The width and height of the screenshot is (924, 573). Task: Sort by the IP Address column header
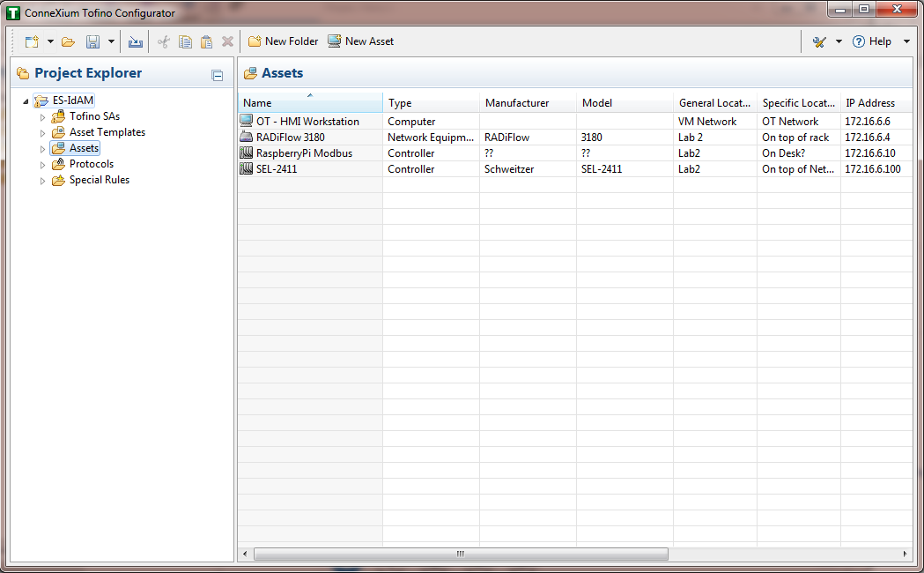[x=876, y=102]
